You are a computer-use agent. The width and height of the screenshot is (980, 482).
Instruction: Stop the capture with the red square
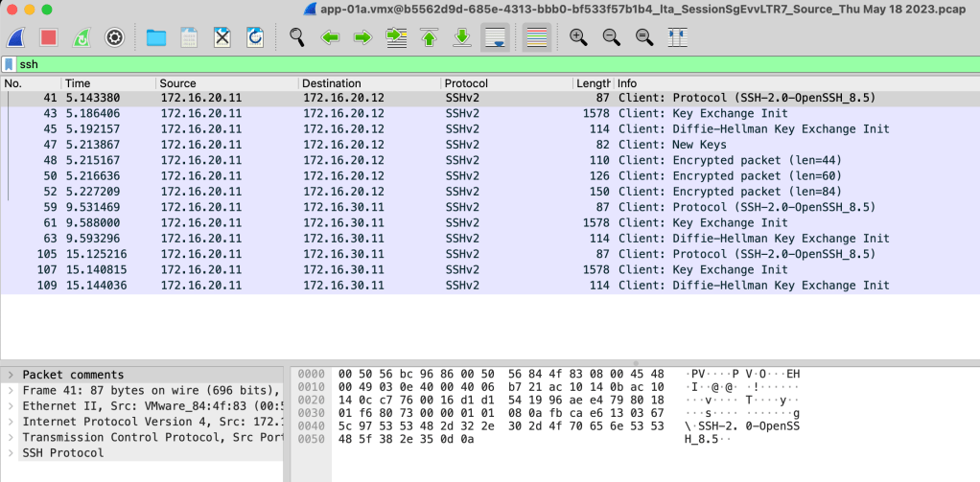point(49,37)
